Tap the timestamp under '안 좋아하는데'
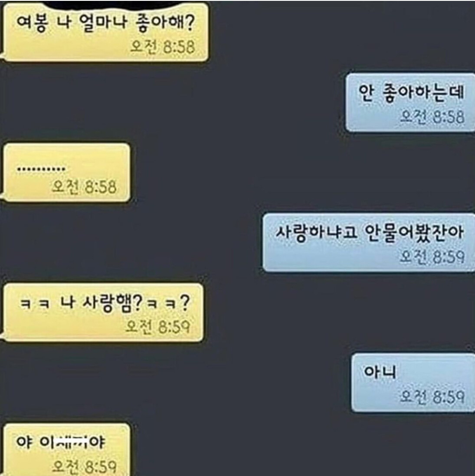 point(432,117)
